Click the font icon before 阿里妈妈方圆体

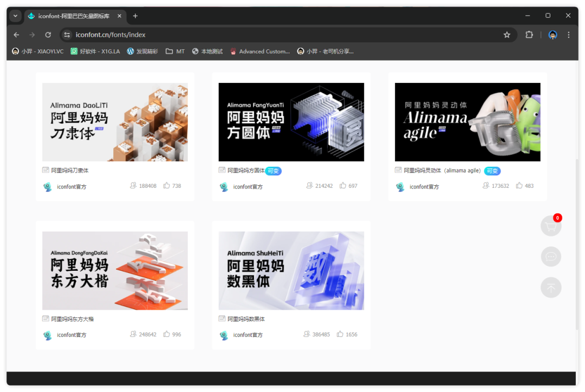[x=222, y=170]
